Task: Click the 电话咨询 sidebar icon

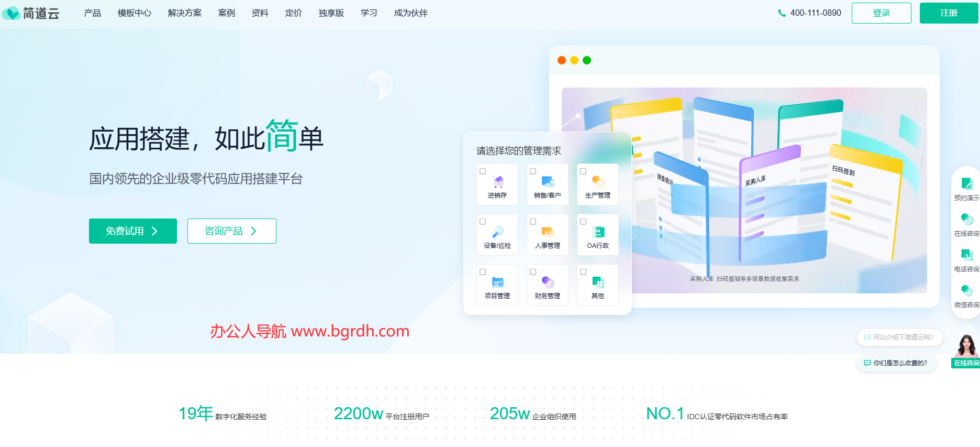Action: pyautogui.click(x=966, y=255)
